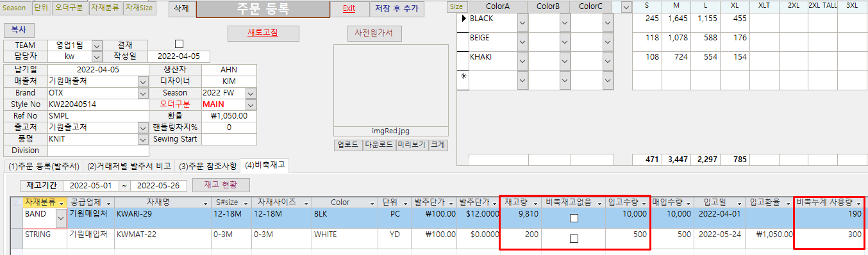Click the 다운로드 download button

pyautogui.click(x=380, y=145)
